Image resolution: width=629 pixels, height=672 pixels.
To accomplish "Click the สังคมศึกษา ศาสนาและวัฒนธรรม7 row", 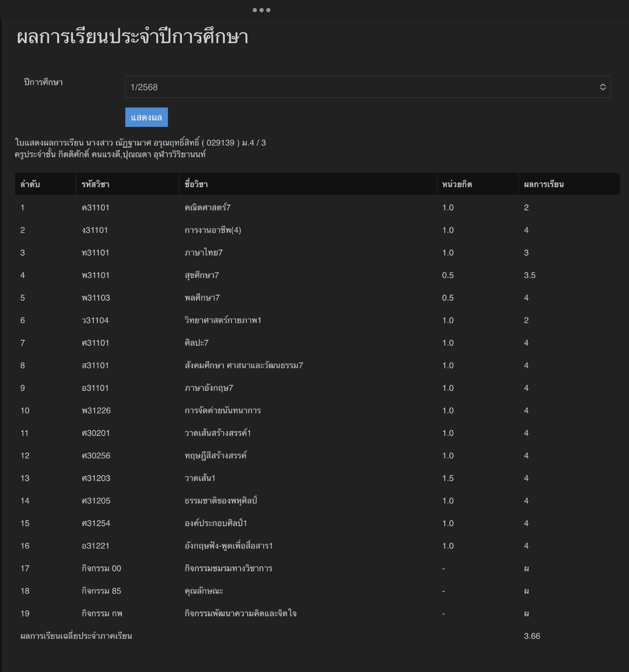I will [x=244, y=366].
